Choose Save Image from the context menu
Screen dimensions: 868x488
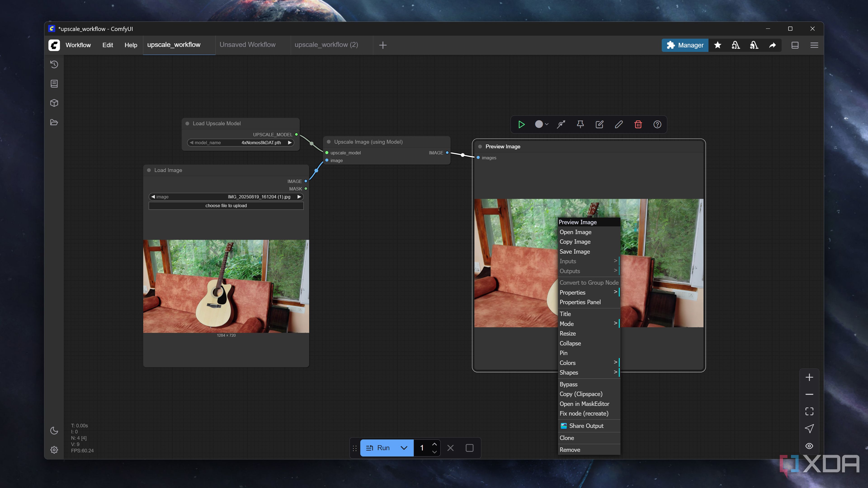pos(589,252)
